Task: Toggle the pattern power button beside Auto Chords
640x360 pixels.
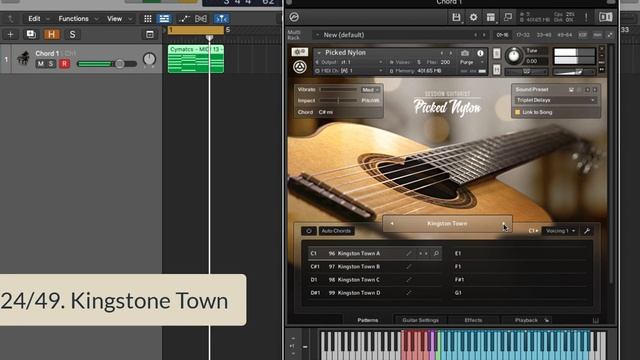Action: pyautogui.click(x=309, y=231)
